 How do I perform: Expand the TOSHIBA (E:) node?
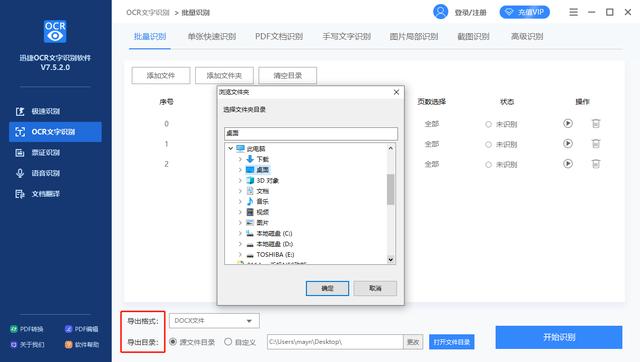240,255
